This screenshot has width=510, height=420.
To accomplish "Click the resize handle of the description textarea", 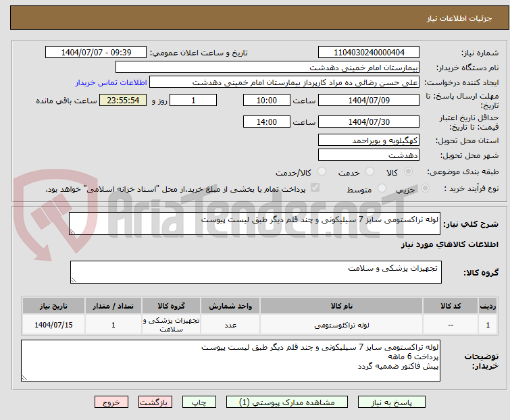I will [72, 232].
